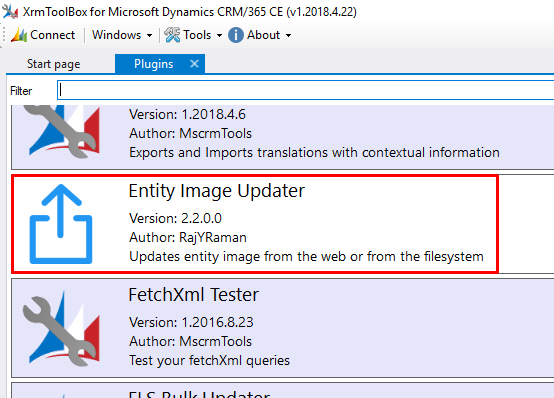554x398 pixels.
Task: Select the Entity Image Updater title
Action: point(217,191)
